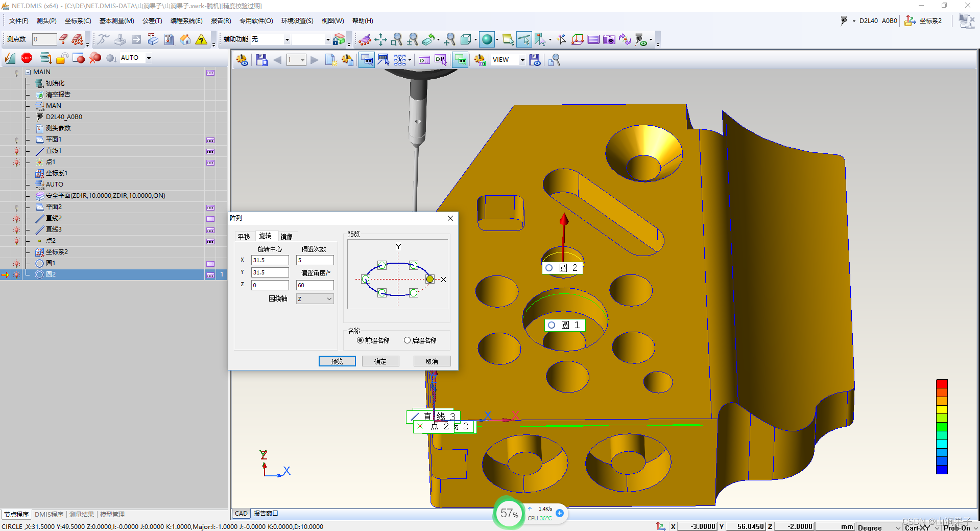Click the 偏置角度 input field
The width and height of the screenshot is (980, 531).
click(315, 285)
